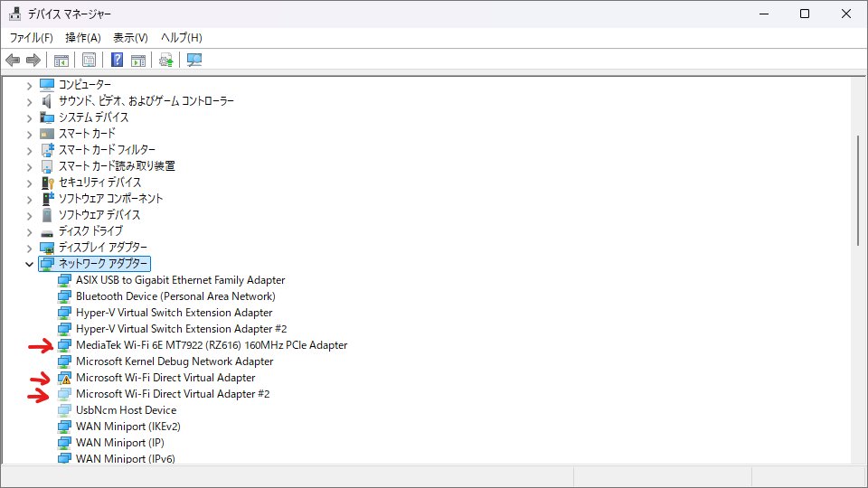868x488 pixels.
Task: Click the Microsoft Kernel Debug adapter icon
Action: [65, 361]
